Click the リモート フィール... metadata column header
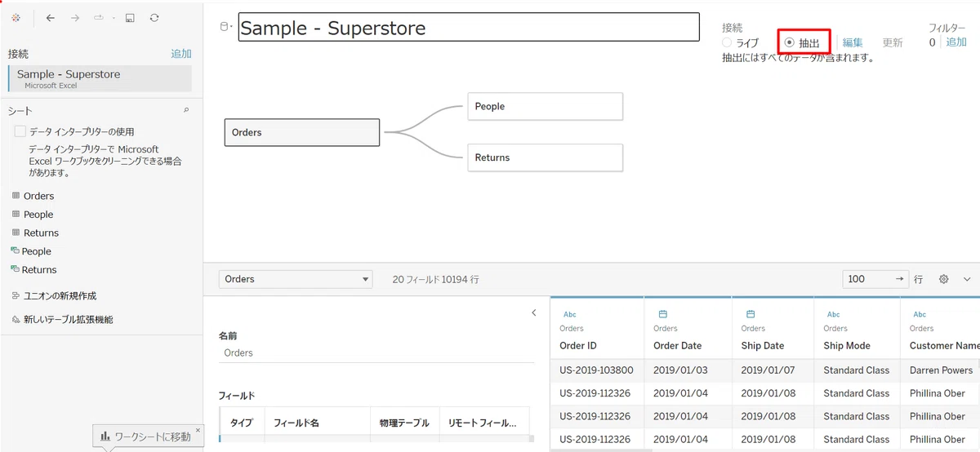The image size is (980, 452). click(484, 423)
